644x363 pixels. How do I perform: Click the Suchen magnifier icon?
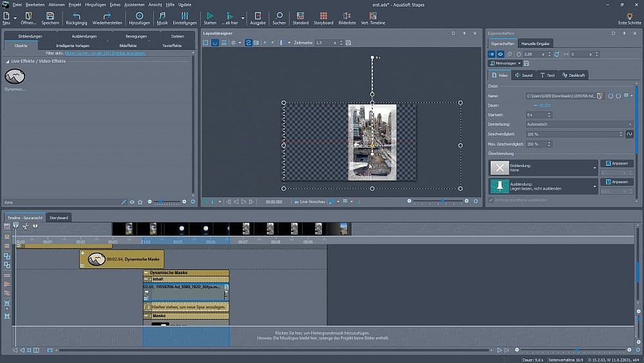[x=279, y=15]
